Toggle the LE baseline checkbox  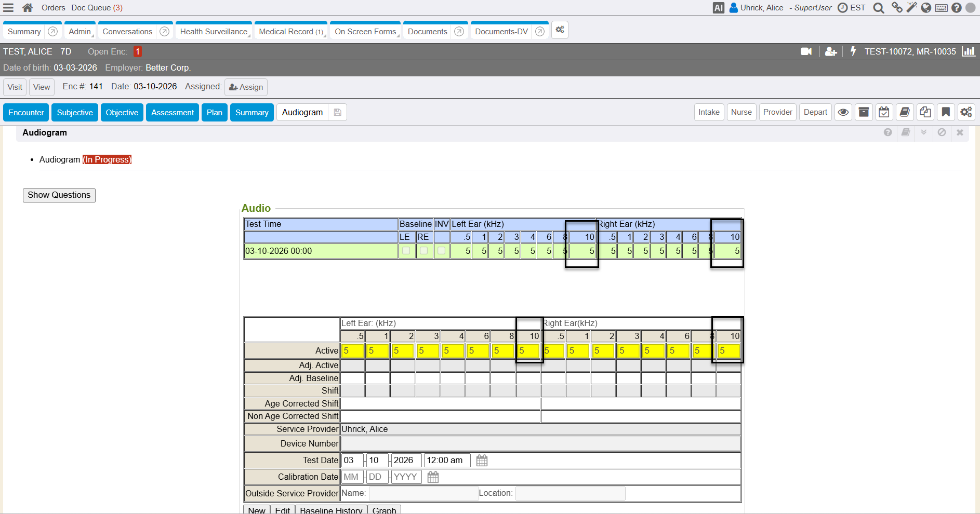pyautogui.click(x=406, y=251)
